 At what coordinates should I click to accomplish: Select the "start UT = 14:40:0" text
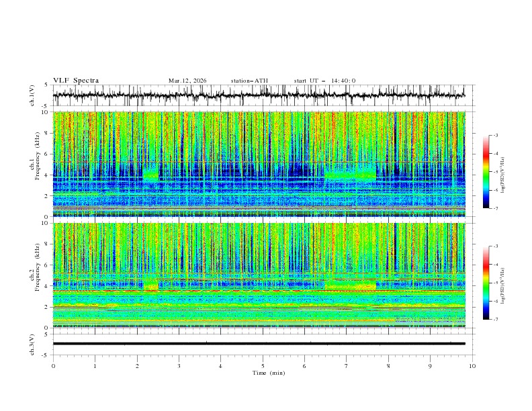coord(324,81)
